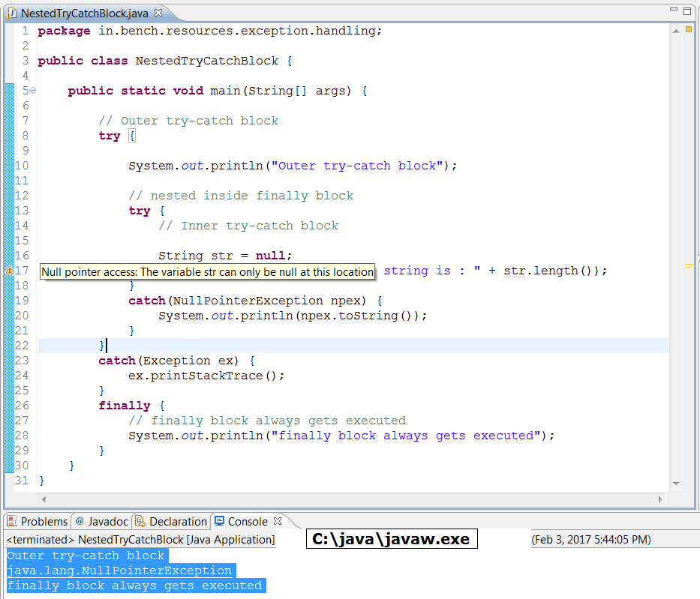The height and width of the screenshot is (599, 700).
Task: Click the Declaration view icon
Action: click(x=140, y=521)
